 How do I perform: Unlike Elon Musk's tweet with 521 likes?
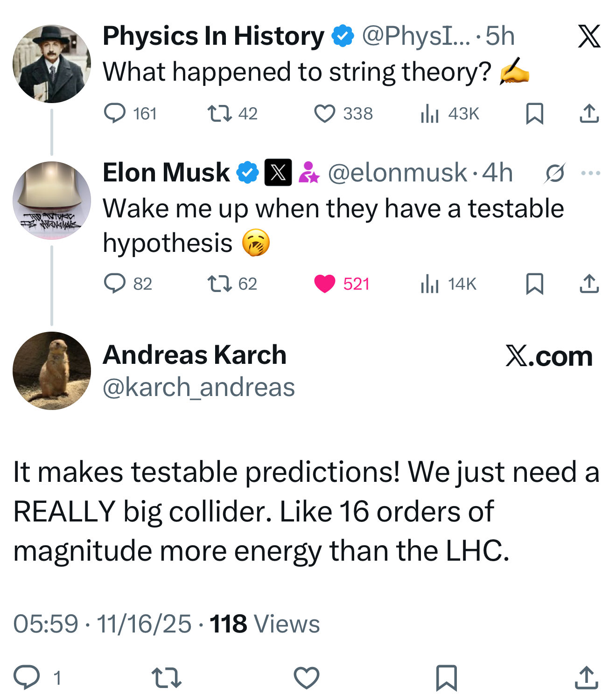point(325,284)
